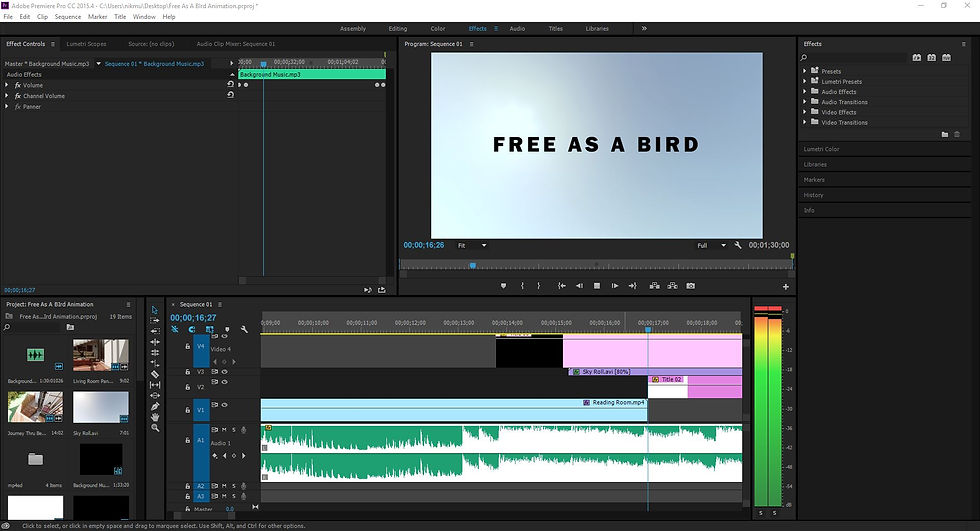980x531 pixels.
Task: Toggle timeline Snap magnet icon
Action: 192,329
